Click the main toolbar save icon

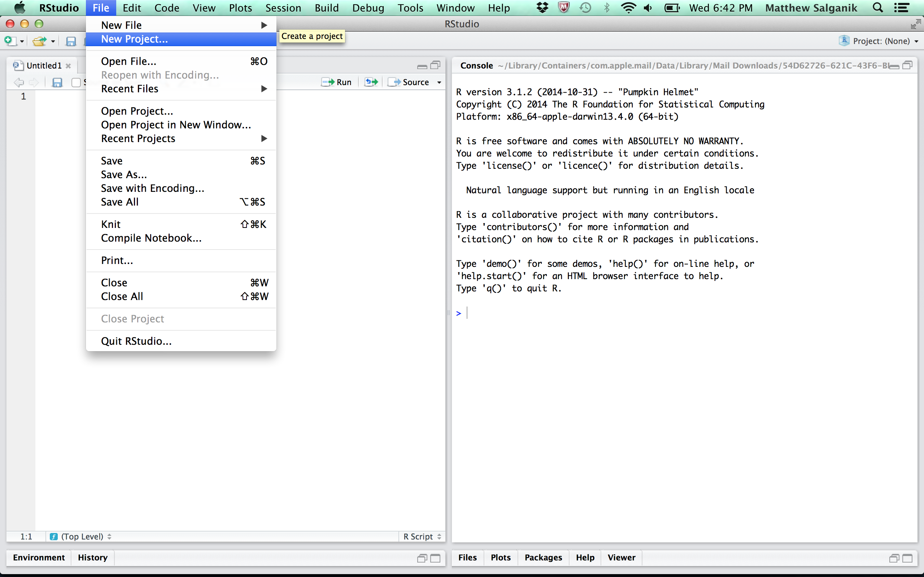(71, 41)
